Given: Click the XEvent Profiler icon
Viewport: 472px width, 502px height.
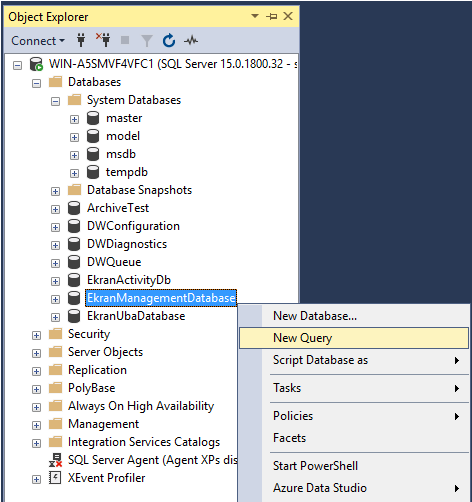Looking at the screenshot, I should (55, 478).
